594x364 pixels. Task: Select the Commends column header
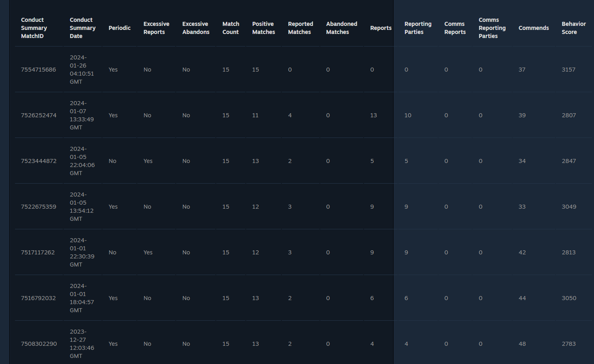[534, 28]
